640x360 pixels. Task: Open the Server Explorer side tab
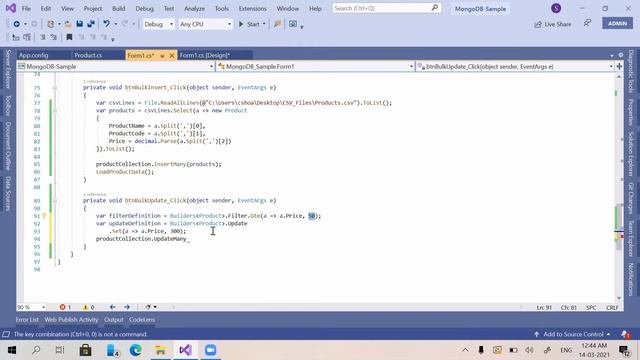(x=8, y=69)
